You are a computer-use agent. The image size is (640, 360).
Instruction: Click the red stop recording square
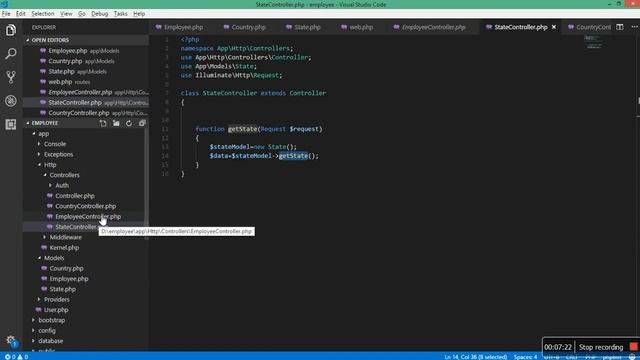click(633, 347)
